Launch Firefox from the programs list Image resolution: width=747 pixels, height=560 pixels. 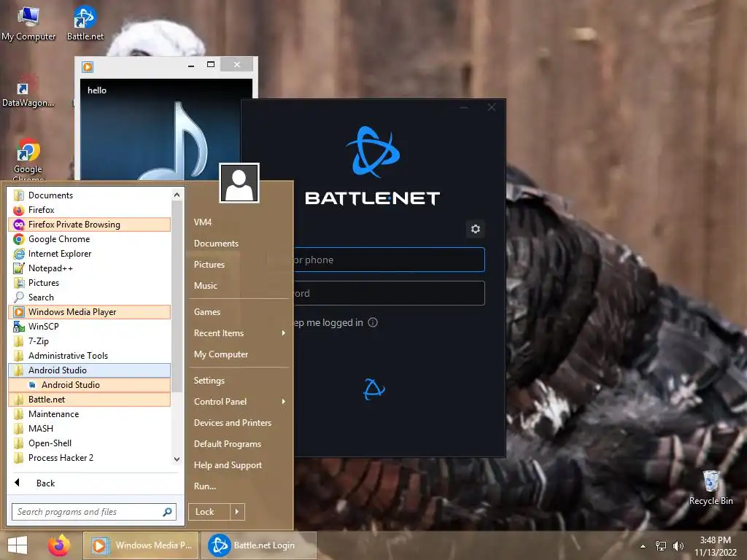click(90, 210)
